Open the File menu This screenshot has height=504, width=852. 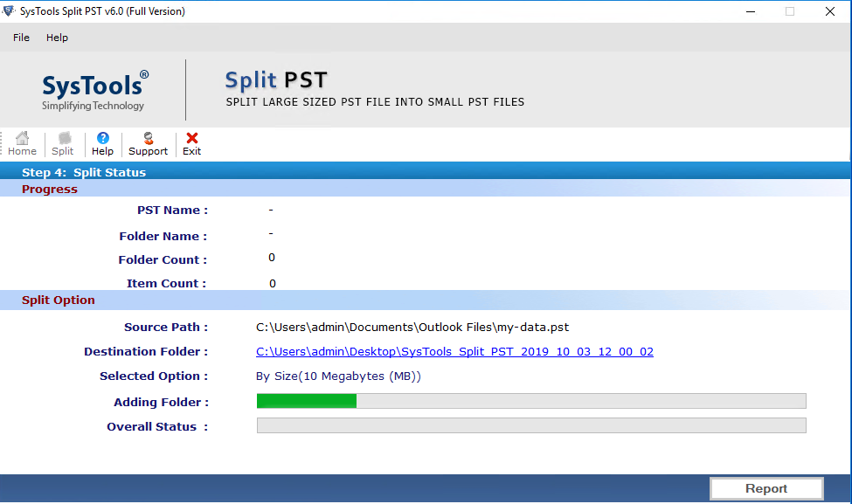[x=21, y=38]
